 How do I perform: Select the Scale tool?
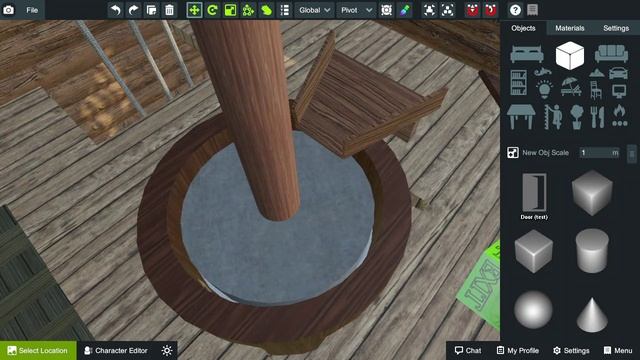[230, 10]
